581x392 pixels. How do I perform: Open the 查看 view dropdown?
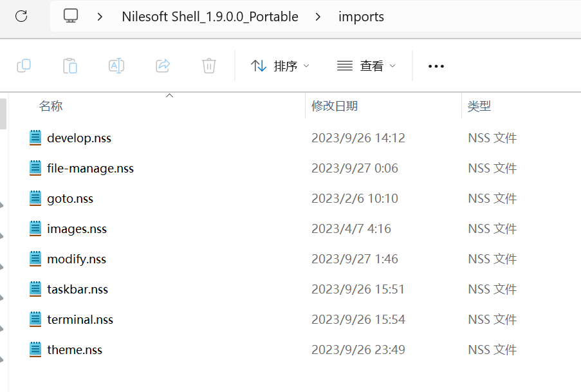(x=366, y=66)
